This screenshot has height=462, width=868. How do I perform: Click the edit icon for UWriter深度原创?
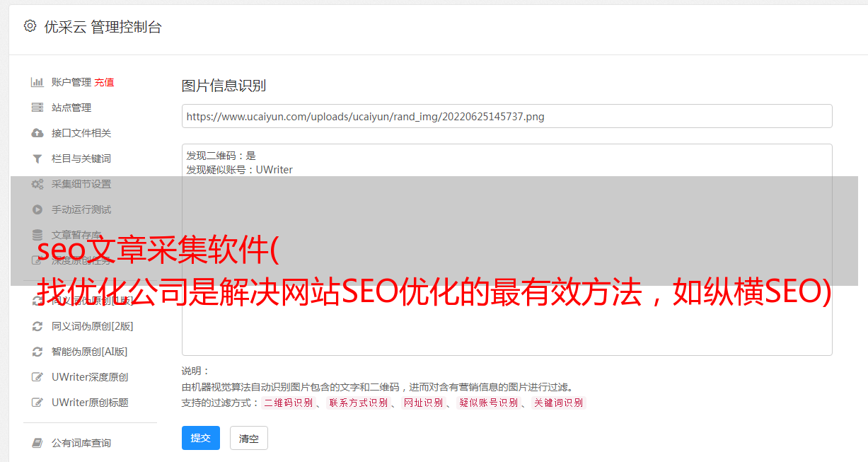click(37, 377)
